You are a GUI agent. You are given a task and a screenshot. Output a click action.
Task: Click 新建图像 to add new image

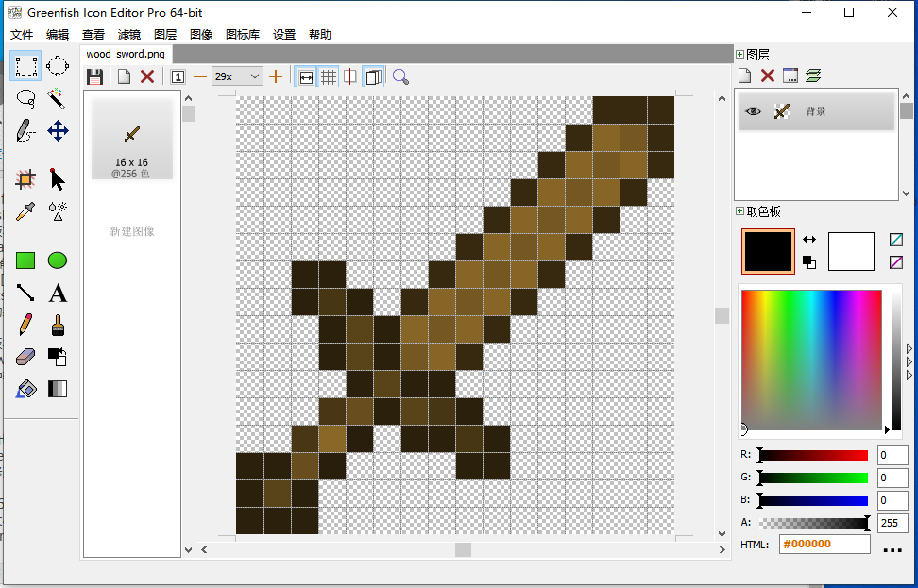point(131,231)
